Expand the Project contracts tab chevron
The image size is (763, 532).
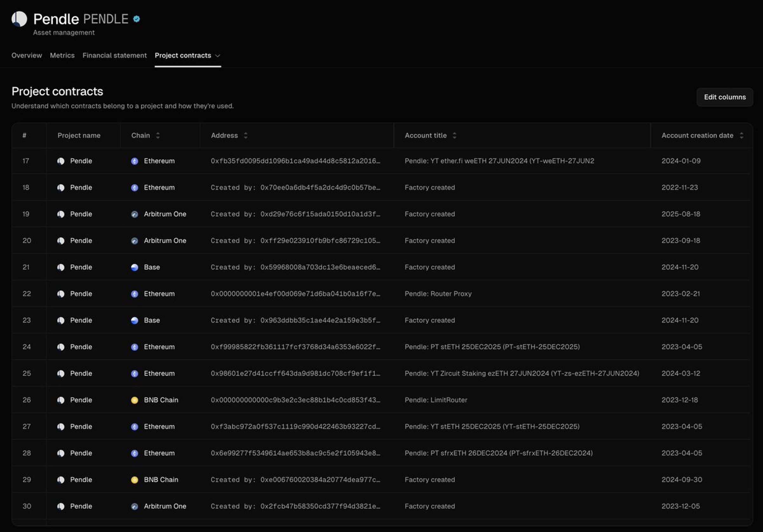coord(218,56)
